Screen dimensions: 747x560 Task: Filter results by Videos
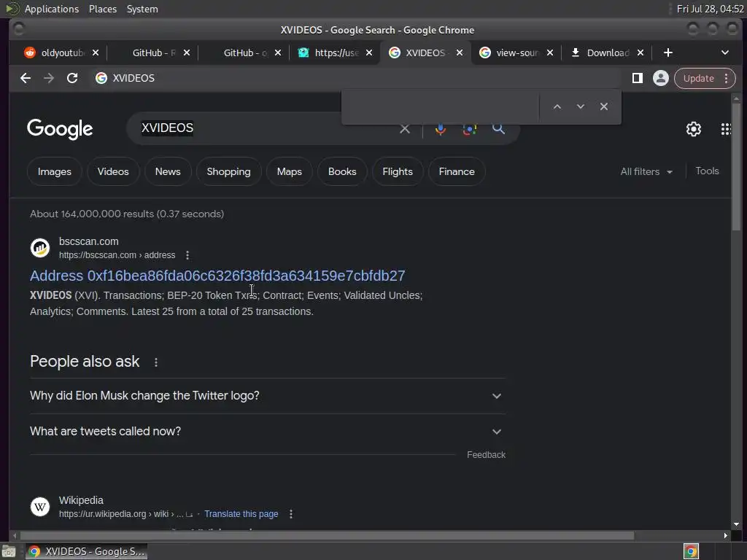tap(113, 171)
